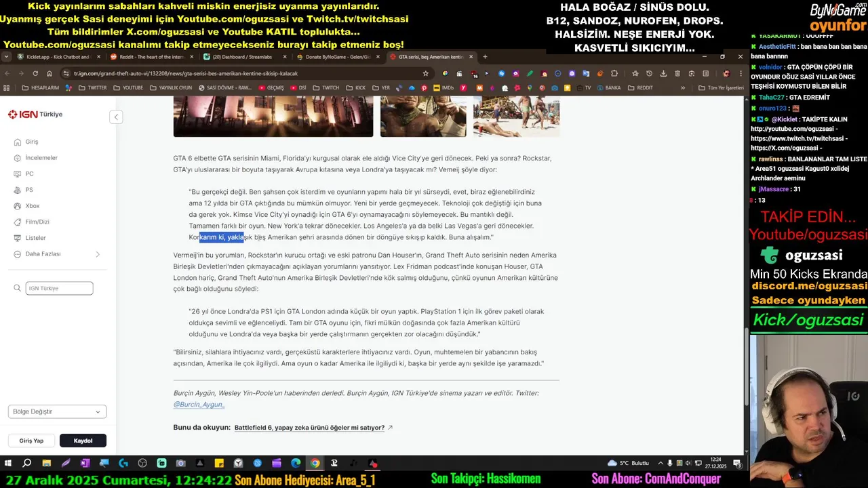Open the BANKA bookmarks folder

click(x=608, y=87)
